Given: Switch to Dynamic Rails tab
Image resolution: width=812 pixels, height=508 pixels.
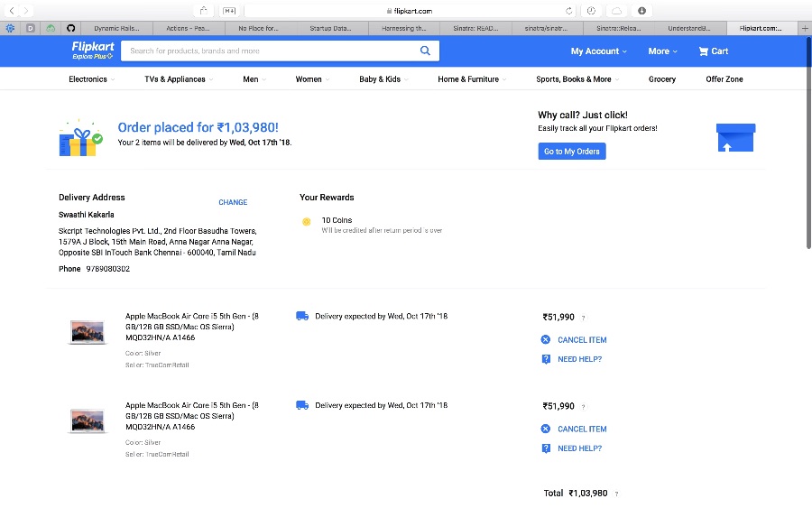Looking at the screenshot, I should [x=117, y=29].
